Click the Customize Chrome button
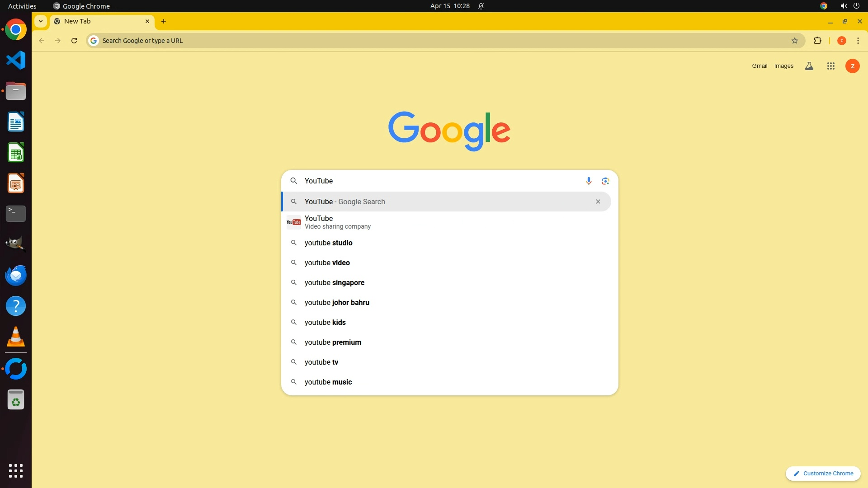This screenshot has width=868, height=488. point(823,474)
